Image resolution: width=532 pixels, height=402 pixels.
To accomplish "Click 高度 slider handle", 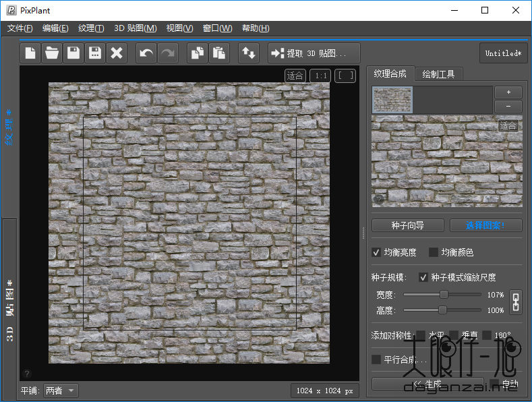I will tap(442, 310).
